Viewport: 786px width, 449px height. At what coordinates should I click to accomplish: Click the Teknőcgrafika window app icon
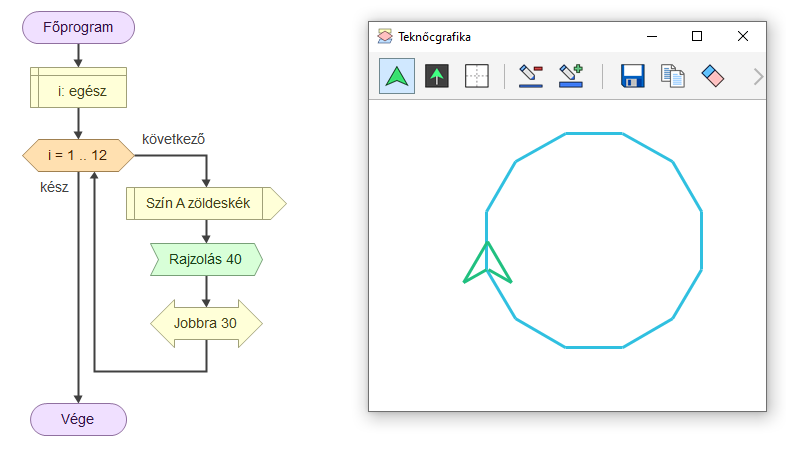[x=385, y=36]
